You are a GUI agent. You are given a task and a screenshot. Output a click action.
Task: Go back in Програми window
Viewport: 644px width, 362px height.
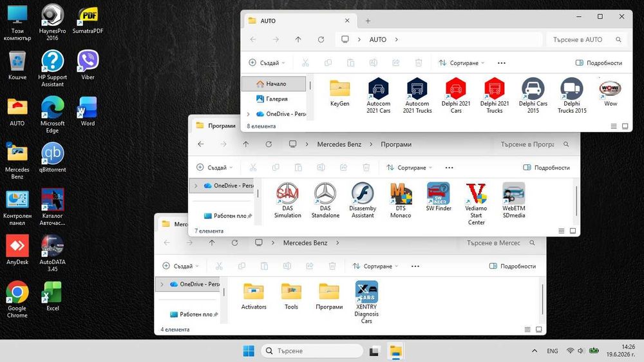[200, 144]
